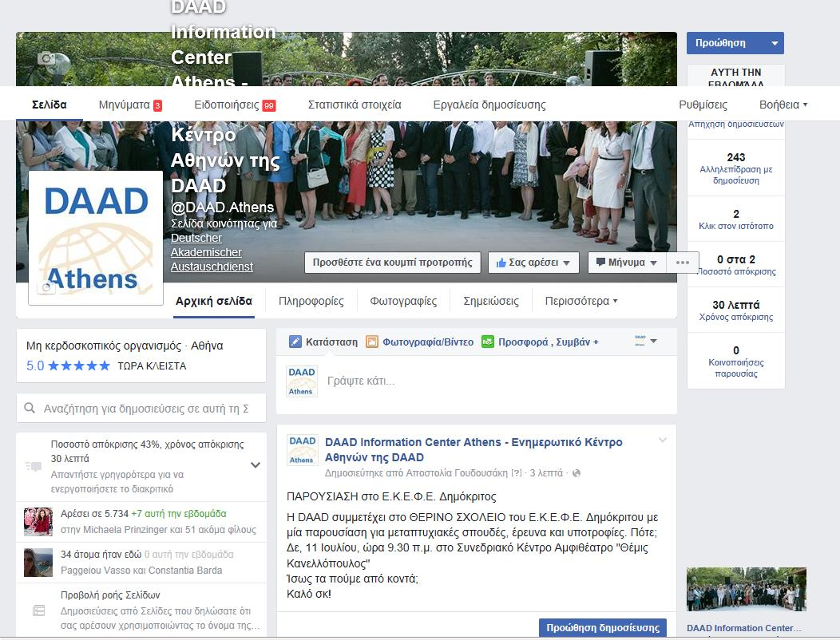
Task: Expand the response rate section chevron
Action: 256,465
